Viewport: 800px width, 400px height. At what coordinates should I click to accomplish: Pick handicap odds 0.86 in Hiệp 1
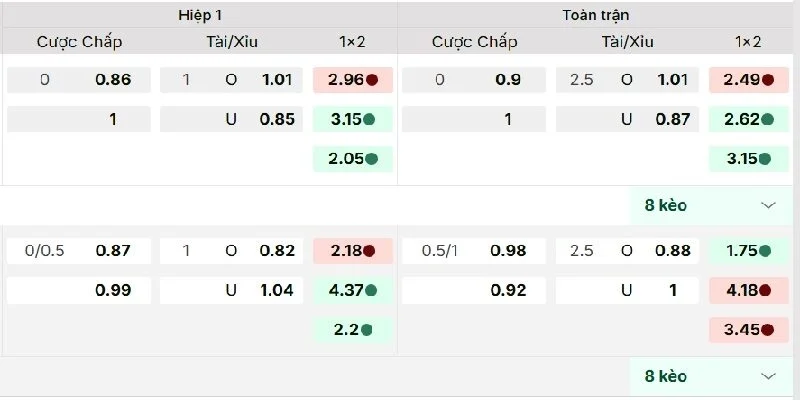pyautogui.click(x=113, y=81)
